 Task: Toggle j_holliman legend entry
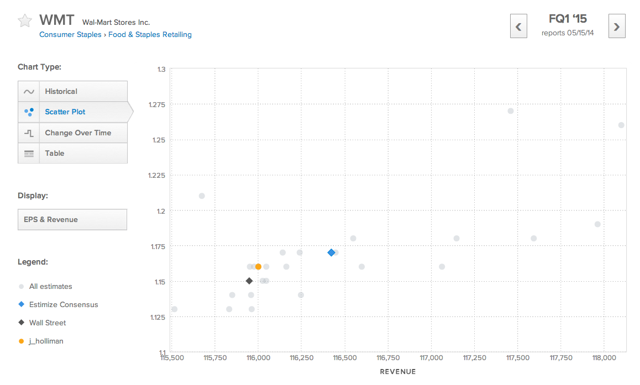click(x=41, y=341)
